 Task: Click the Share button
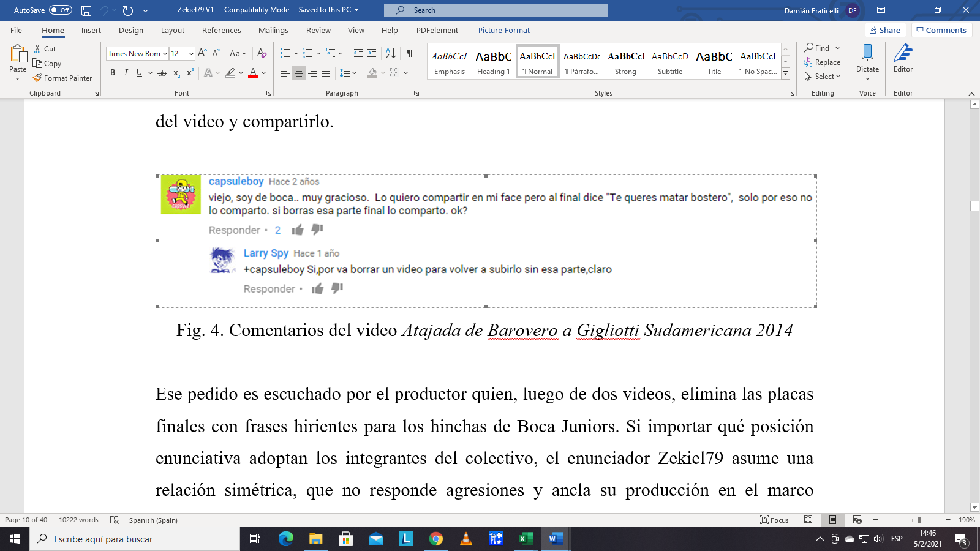885,30
